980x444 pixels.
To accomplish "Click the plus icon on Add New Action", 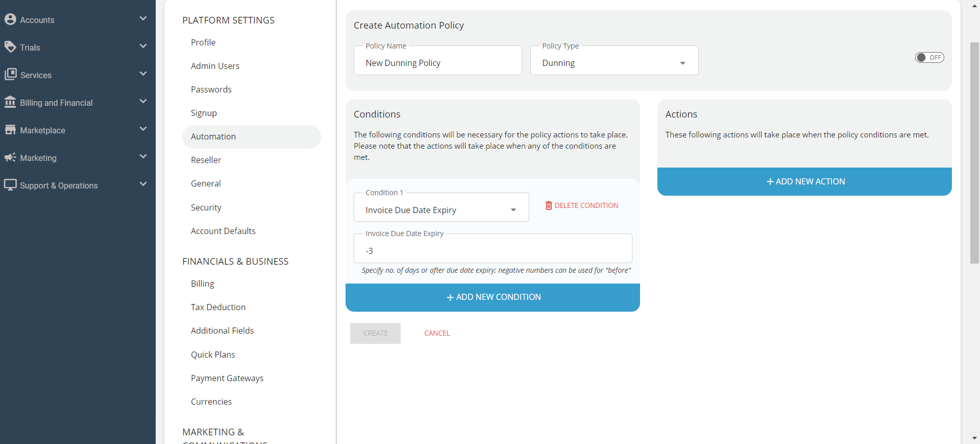I will 770,182.
